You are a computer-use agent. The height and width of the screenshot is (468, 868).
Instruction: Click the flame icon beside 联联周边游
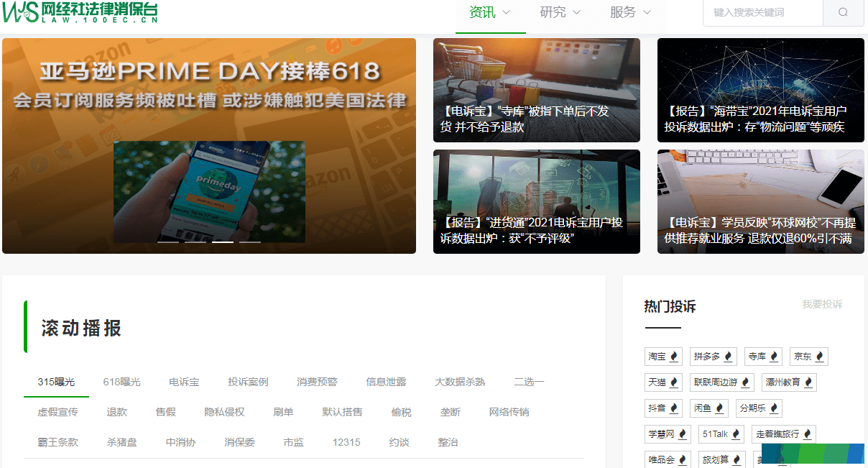pyautogui.click(x=745, y=382)
